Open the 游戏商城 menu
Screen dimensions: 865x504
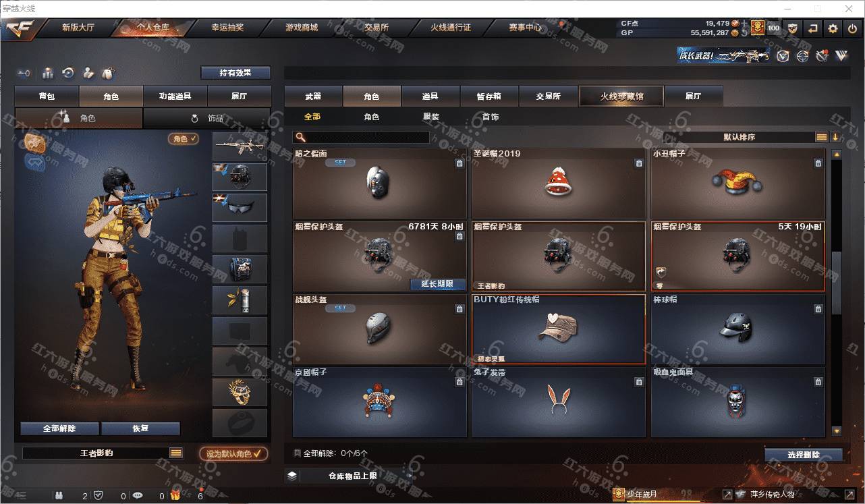pos(301,28)
